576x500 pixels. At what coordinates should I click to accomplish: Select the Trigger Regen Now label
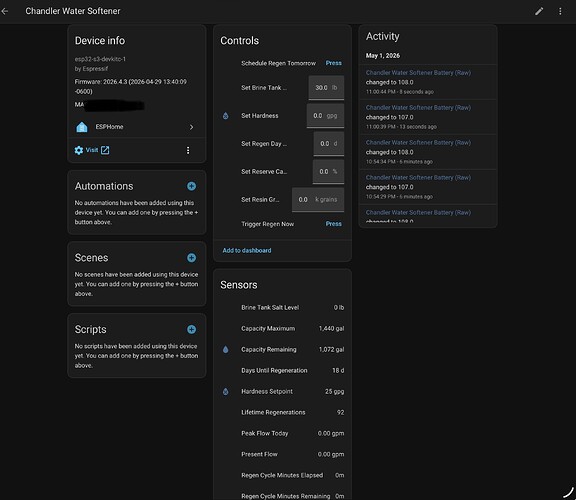coord(267,224)
